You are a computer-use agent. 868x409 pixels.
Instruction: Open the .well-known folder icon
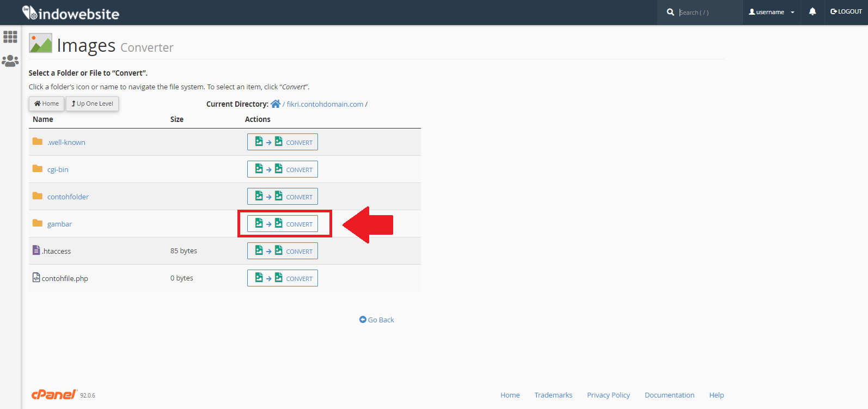(x=38, y=142)
